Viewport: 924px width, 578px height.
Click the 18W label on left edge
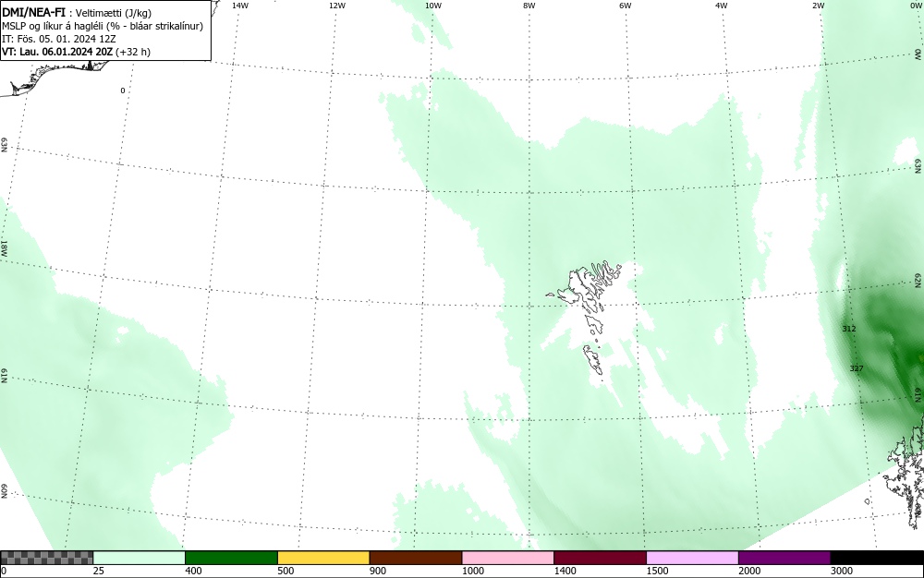(x=4, y=247)
